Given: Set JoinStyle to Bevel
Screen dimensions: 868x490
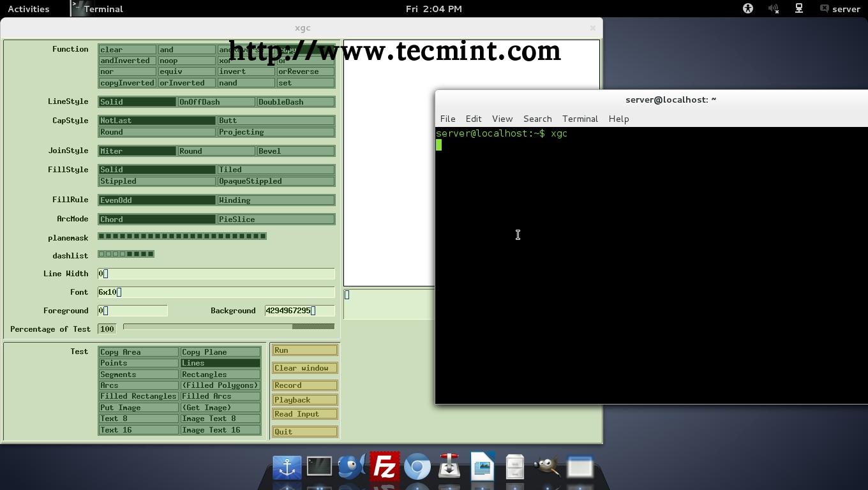Looking at the screenshot, I should pyautogui.click(x=296, y=151).
